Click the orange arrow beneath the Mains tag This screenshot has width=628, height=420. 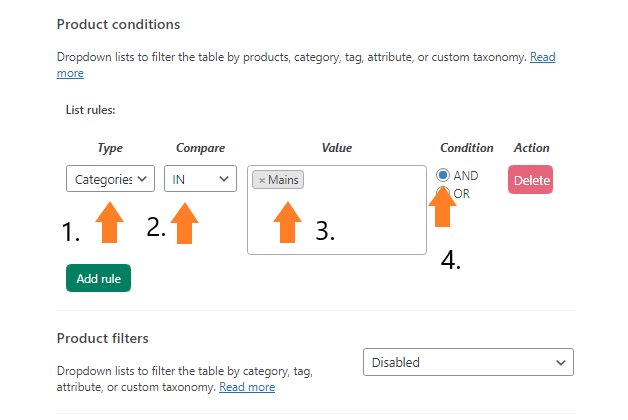pyautogui.click(x=288, y=222)
